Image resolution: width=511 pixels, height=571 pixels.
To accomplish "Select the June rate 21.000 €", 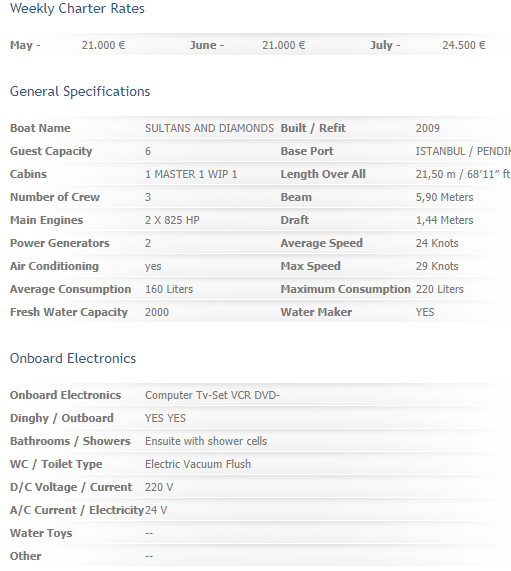I will 284,45.
